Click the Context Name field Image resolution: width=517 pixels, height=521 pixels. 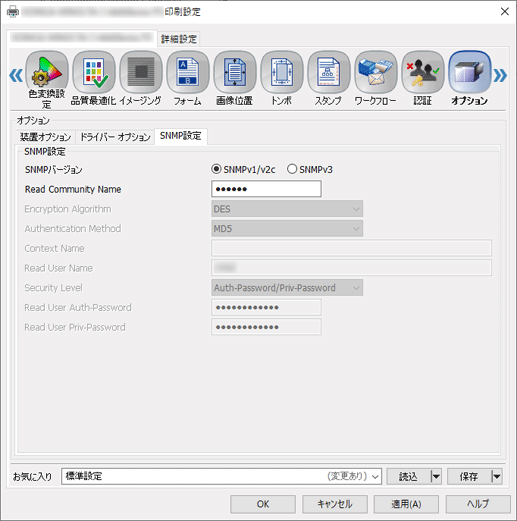click(x=351, y=248)
